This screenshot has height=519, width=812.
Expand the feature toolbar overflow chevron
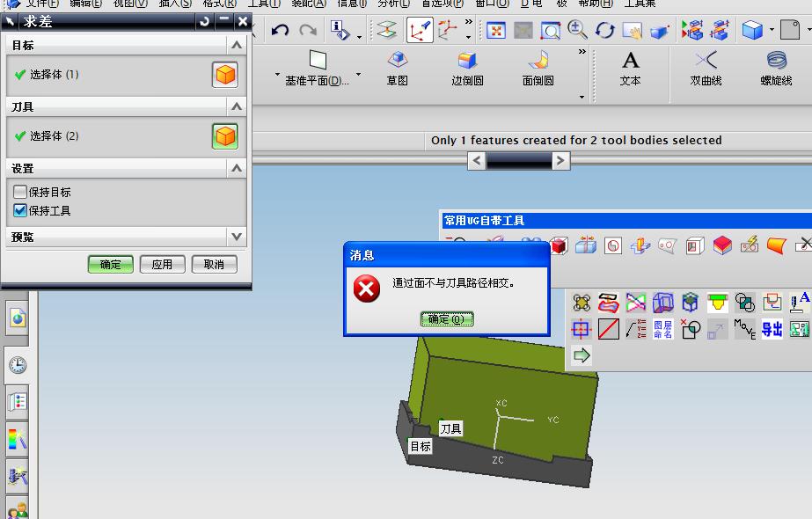[x=582, y=51]
